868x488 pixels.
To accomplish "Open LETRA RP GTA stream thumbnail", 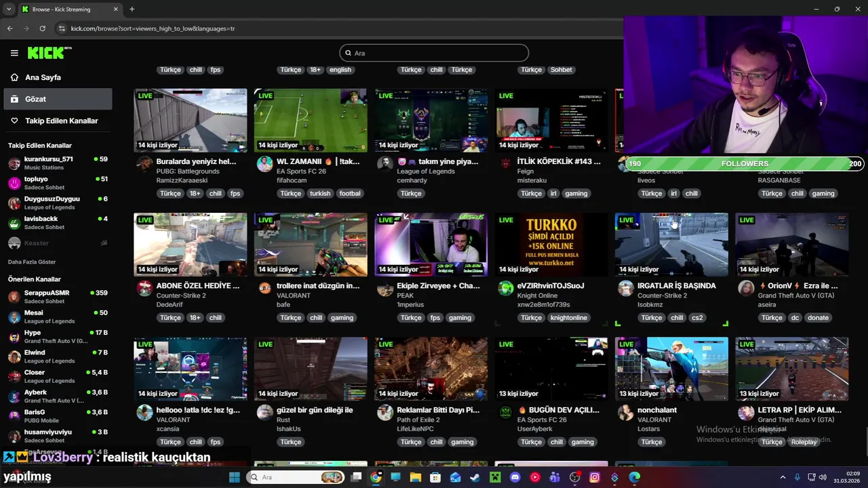I will (x=792, y=369).
